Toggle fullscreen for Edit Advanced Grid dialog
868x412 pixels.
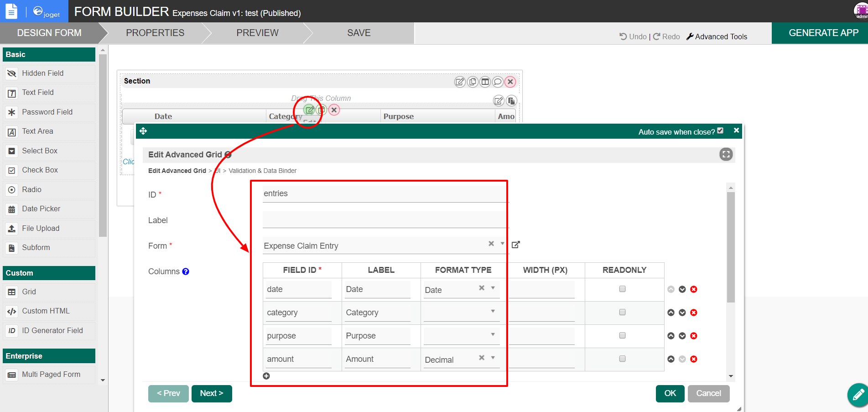click(726, 154)
